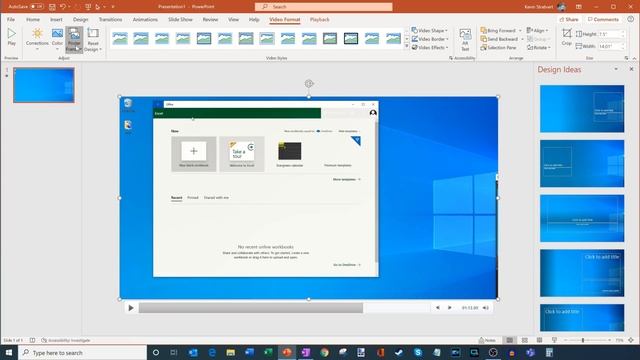
Task: Start the slide show from status bar
Action: (x=554, y=340)
